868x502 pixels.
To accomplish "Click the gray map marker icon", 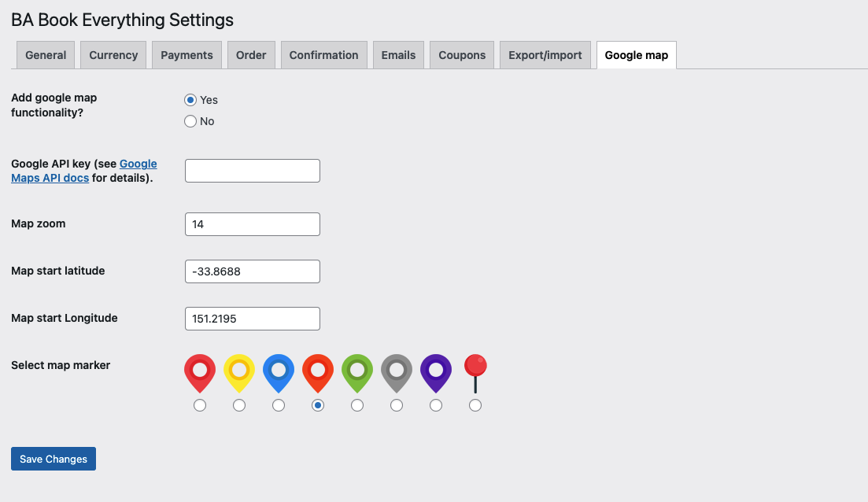I will coord(397,373).
